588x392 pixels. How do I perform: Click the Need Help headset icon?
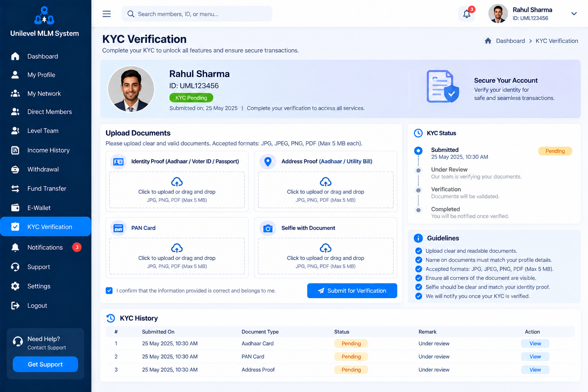tap(18, 341)
